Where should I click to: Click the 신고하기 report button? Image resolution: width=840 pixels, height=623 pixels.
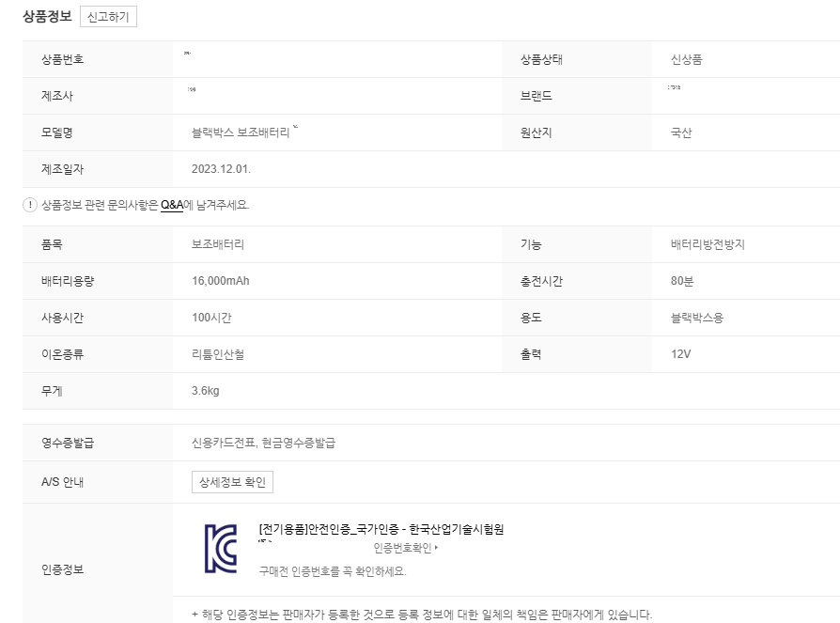108,17
